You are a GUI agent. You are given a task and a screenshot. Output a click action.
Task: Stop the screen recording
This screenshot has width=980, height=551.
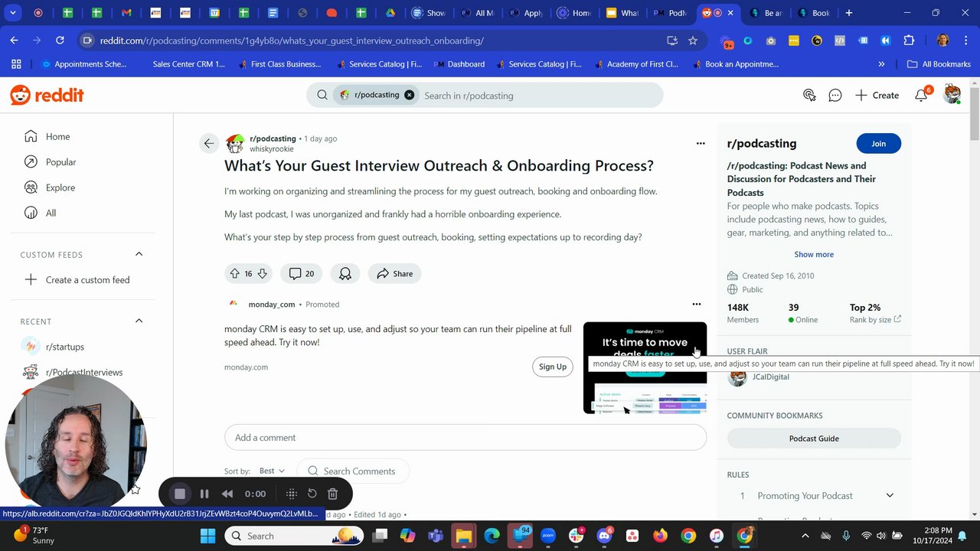[180, 494]
